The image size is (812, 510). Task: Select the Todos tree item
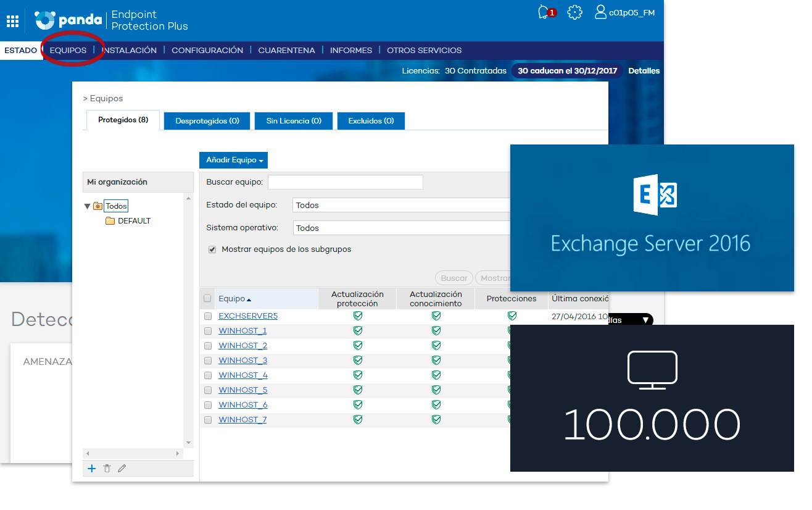(x=116, y=206)
